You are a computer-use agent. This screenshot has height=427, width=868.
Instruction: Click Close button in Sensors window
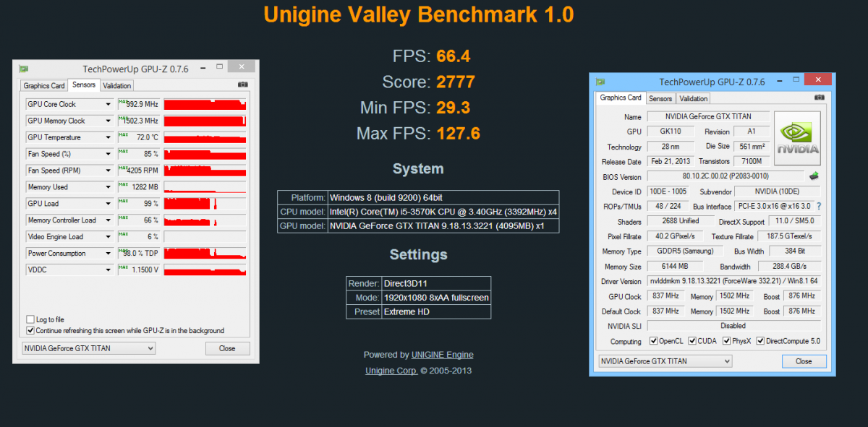[x=227, y=348]
